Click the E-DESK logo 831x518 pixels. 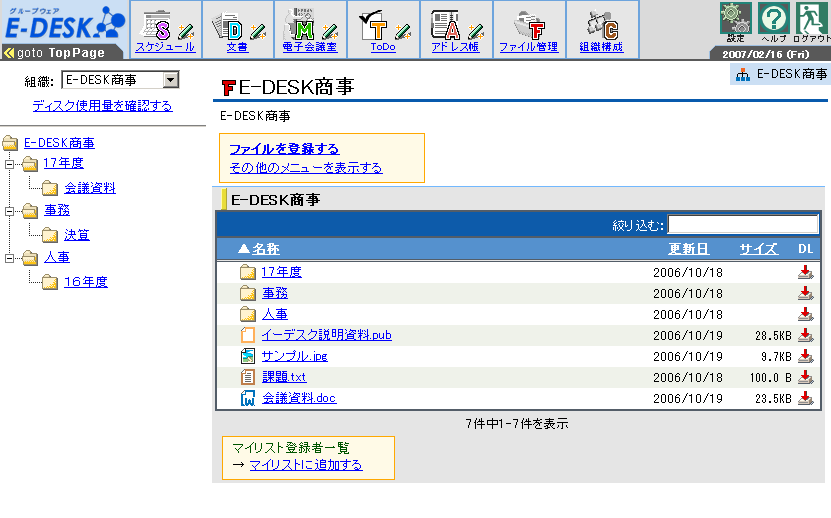(64, 24)
